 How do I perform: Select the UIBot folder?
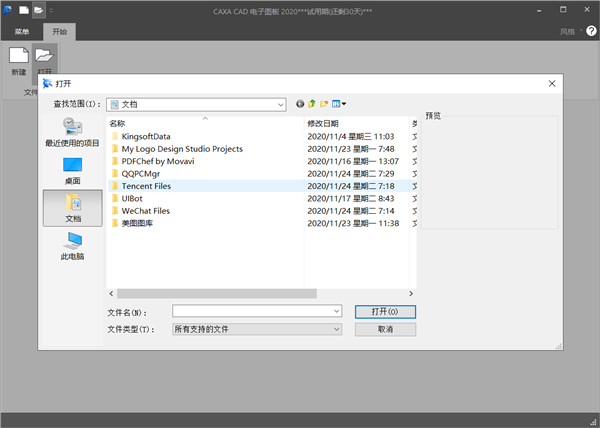pos(132,199)
